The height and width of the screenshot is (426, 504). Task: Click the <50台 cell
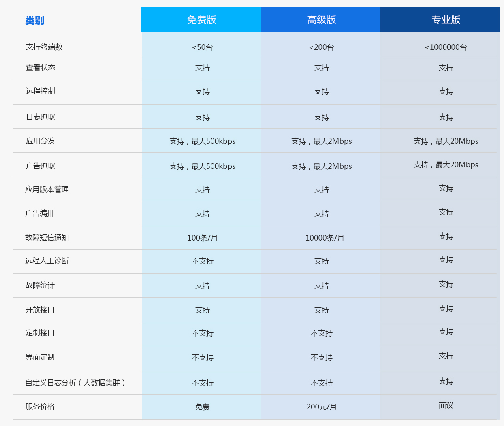[x=202, y=47]
